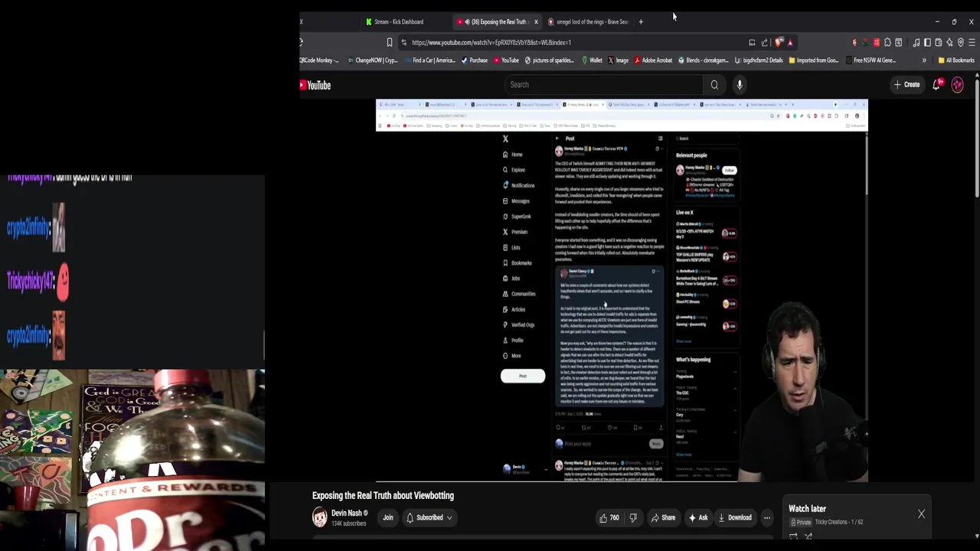The height and width of the screenshot is (551, 980).
Task: Open the bigdhcfarm2 Details bookmark
Action: pyautogui.click(x=759, y=60)
